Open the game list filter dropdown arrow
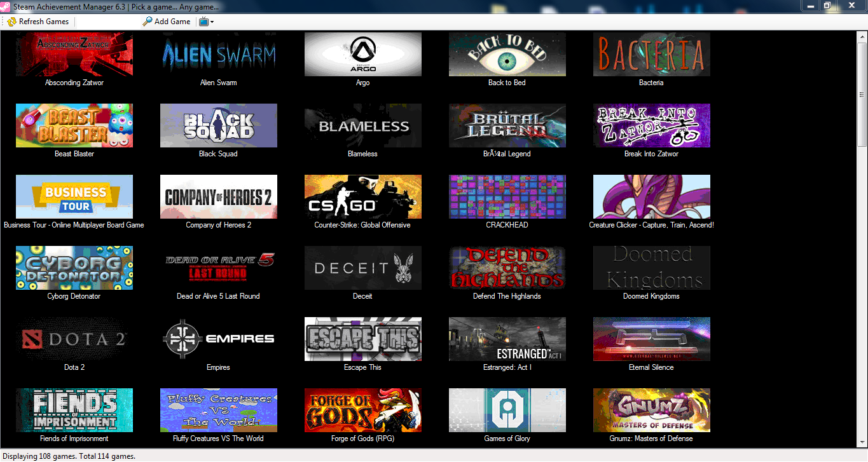The height and width of the screenshot is (462, 868). click(211, 21)
